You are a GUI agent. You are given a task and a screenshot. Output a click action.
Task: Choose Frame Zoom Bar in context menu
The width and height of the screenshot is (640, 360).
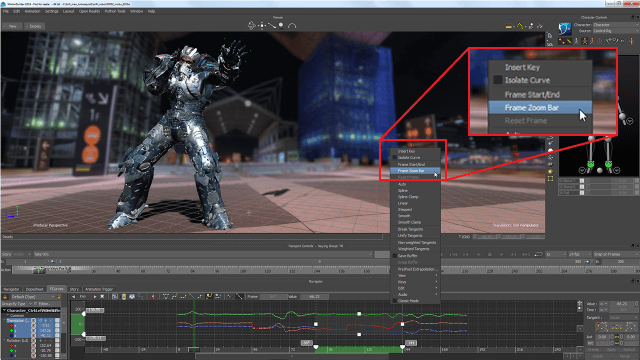tap(415, 171)
